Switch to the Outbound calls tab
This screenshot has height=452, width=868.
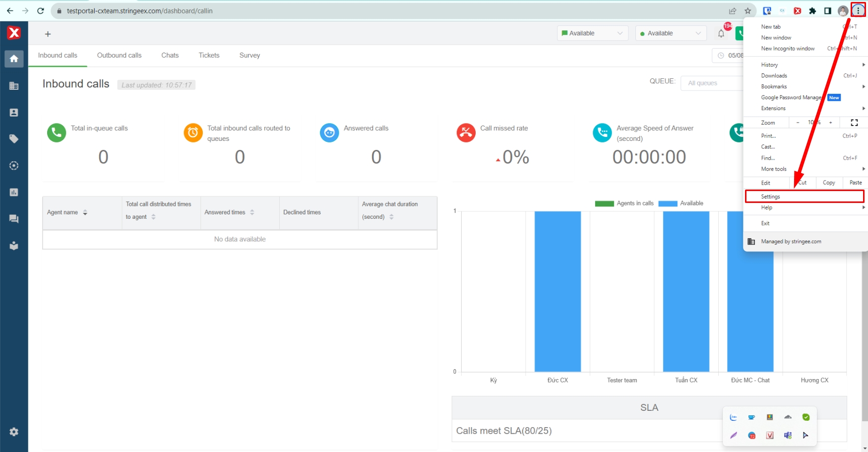point(119,56)
